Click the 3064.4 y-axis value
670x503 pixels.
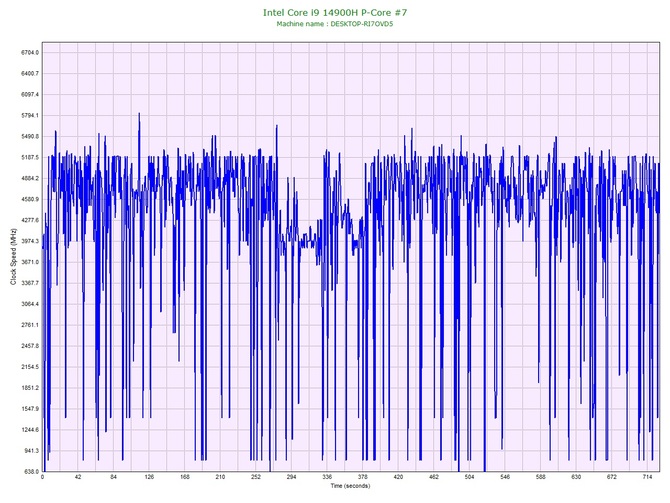[x=30, y=304]
